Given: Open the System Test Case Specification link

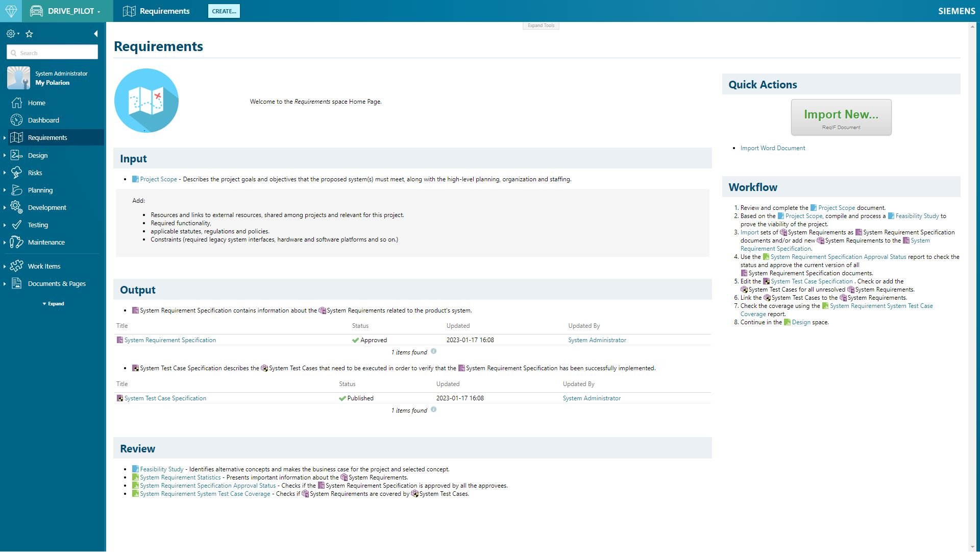Looking at the screenshot, I should pos(165,398).
